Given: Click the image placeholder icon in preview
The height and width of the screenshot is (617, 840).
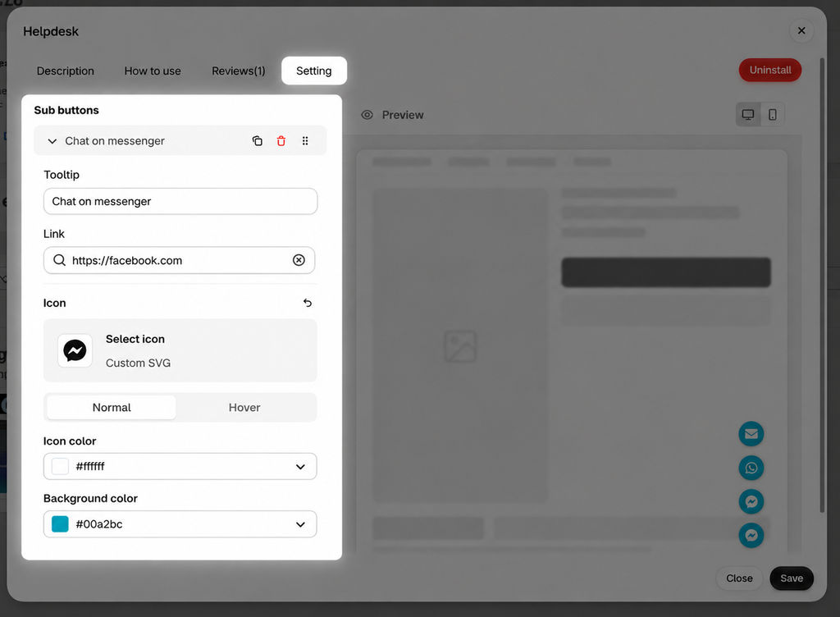Looking at the screenshot, I should tap(460, 346).
